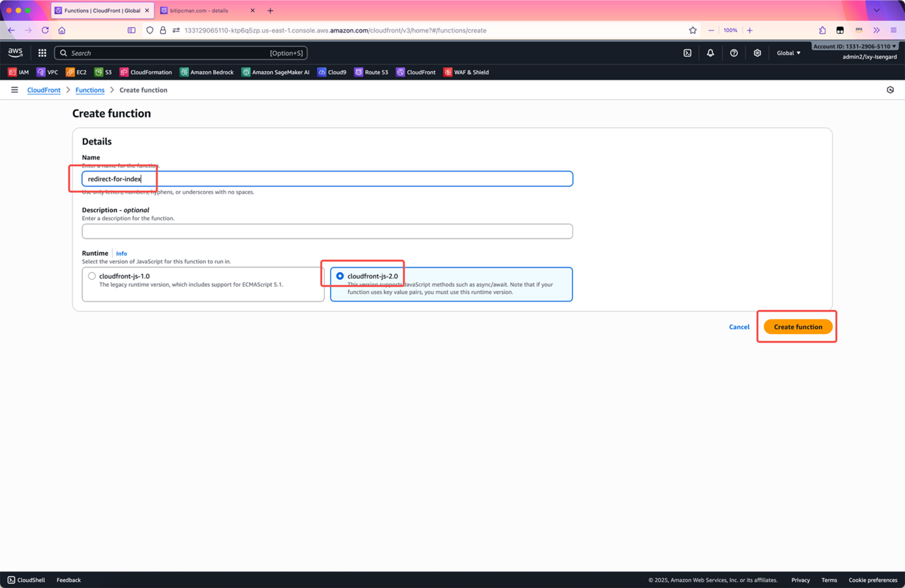The height and width of the screenshot is (588, 905).
Task: Click the S3 shortcut icon in favorites bar
Action: [x=98, y=72]
